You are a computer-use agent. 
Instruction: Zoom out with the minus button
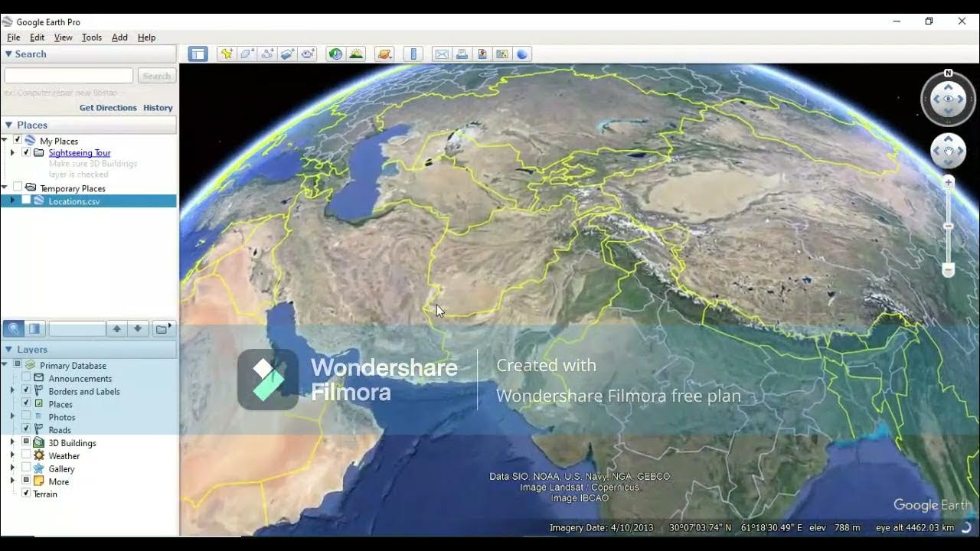(x=949, y=270)
